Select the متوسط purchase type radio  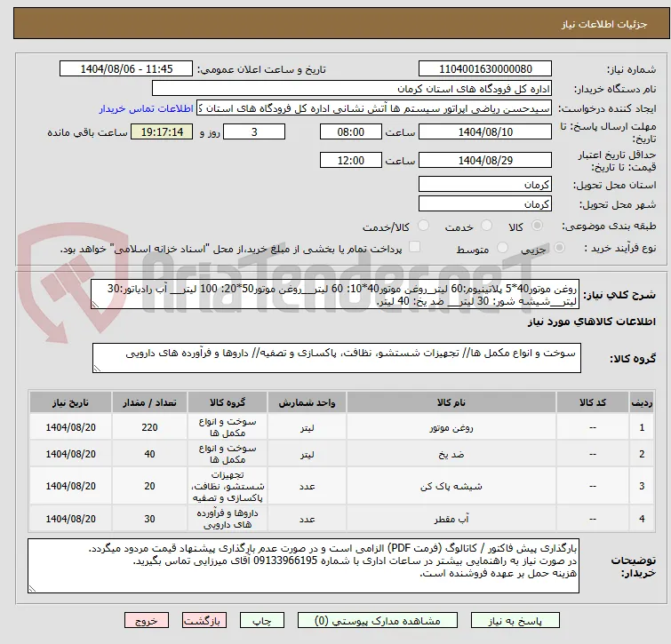click(x=502, y=248)
